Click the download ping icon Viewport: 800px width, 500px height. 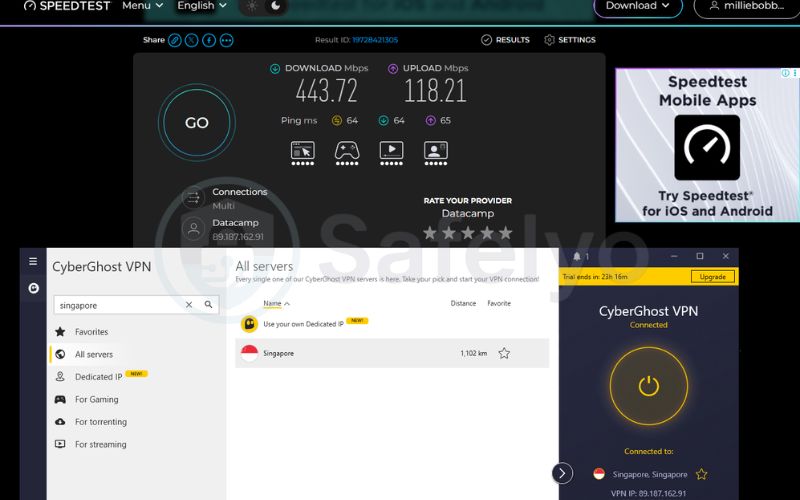coord(384,120)
